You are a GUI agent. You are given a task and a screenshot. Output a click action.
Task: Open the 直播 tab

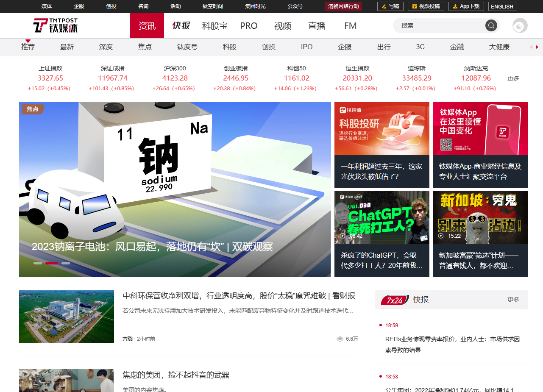point(317,26)
